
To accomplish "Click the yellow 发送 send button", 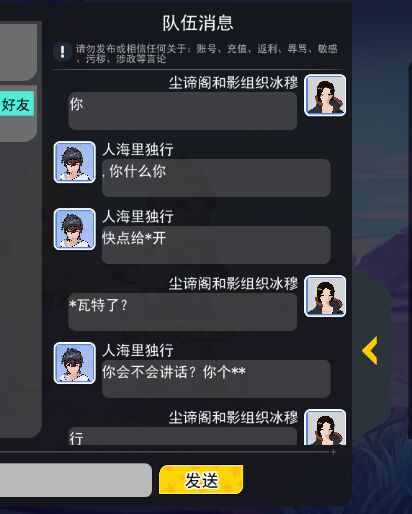I will click(201, 480).
